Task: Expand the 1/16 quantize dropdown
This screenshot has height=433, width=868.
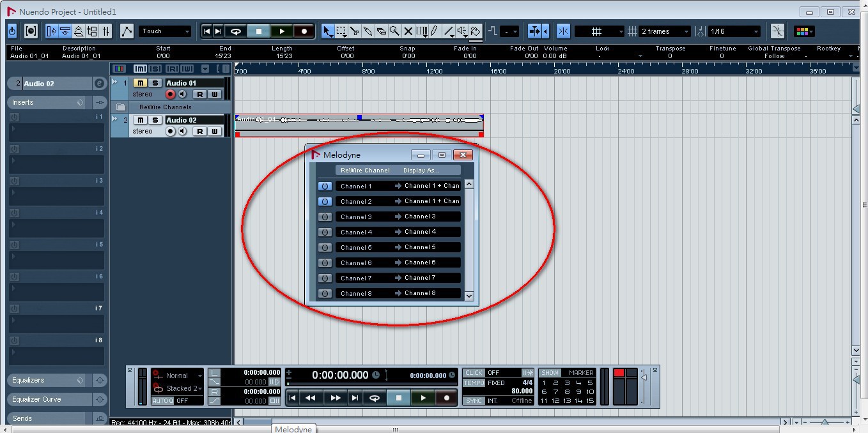Action: tap(734, 31)
